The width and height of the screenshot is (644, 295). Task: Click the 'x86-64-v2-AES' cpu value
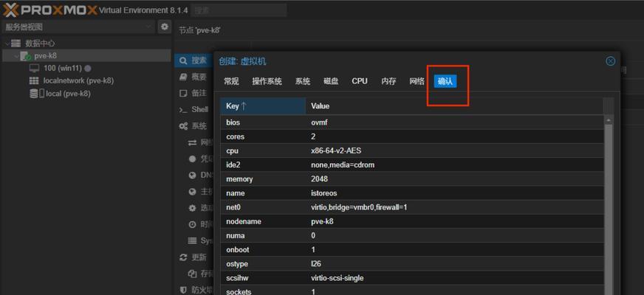pos(336,150)
